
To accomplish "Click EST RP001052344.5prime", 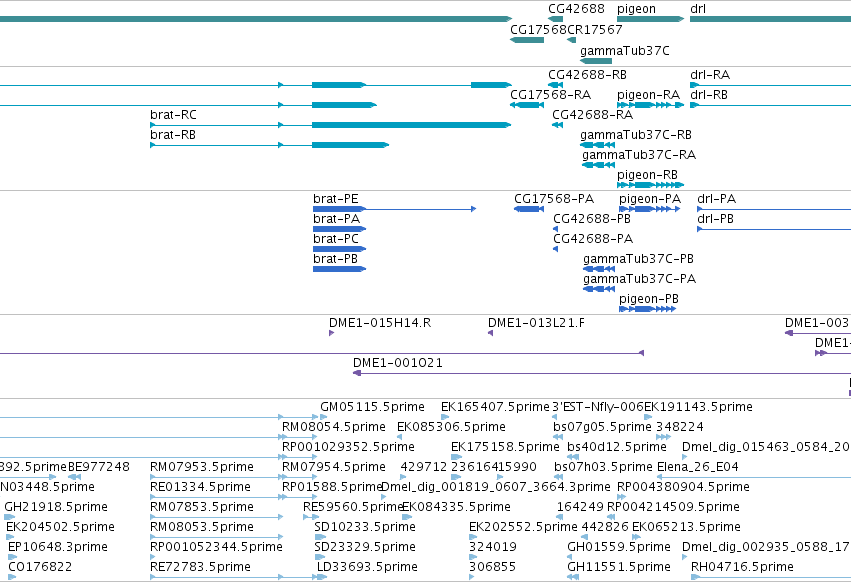I will pos(217,548).
